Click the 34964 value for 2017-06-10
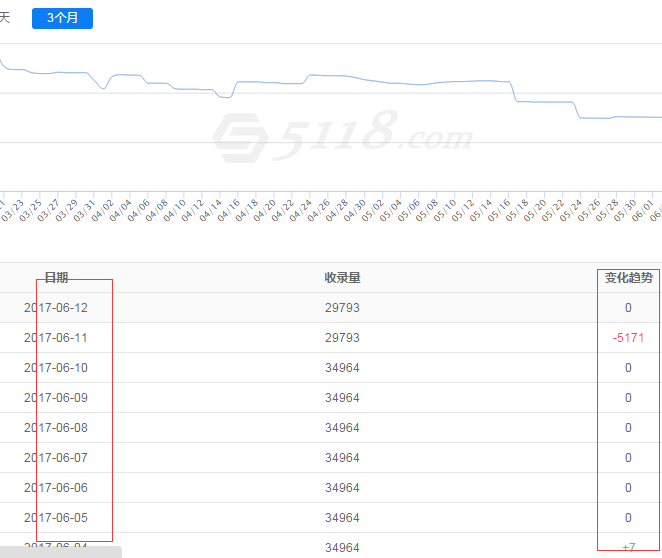The height and width of the screenshot is (558, 662). pos(342,368)
